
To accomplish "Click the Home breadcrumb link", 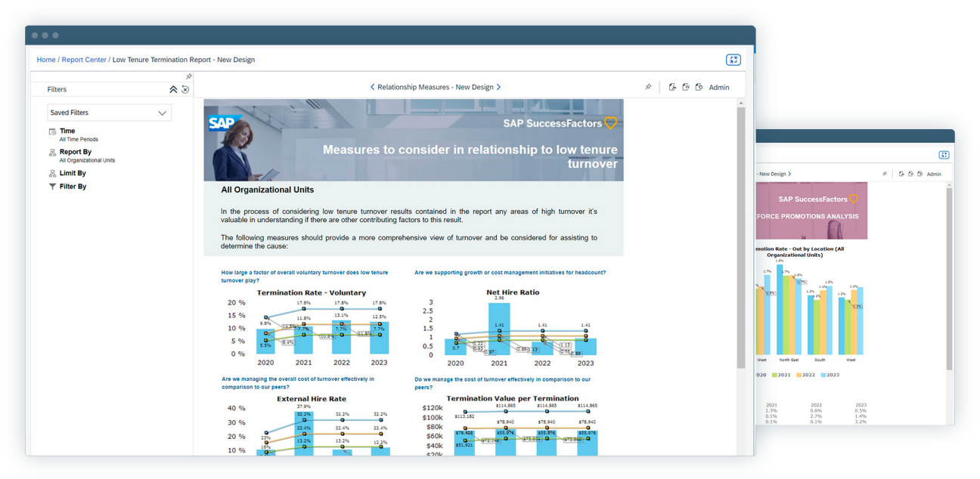I will pos(46,60).
